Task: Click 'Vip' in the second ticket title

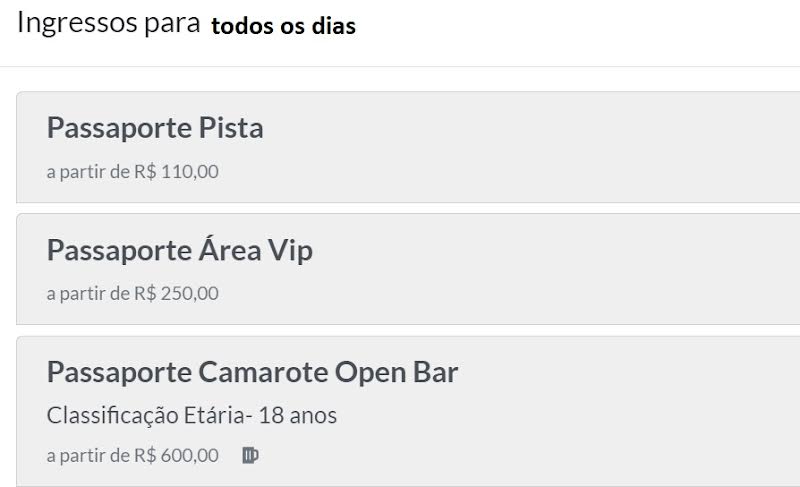Action: point(290,250)
